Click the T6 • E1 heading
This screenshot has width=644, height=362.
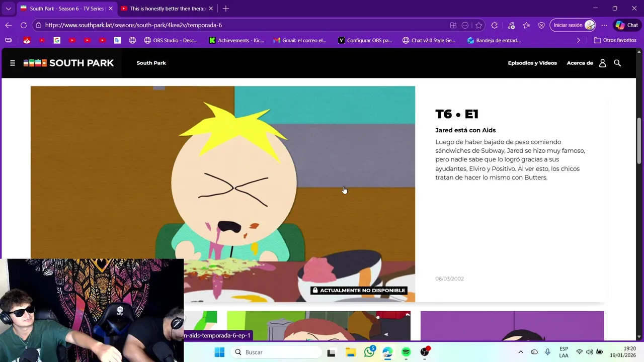457,114
